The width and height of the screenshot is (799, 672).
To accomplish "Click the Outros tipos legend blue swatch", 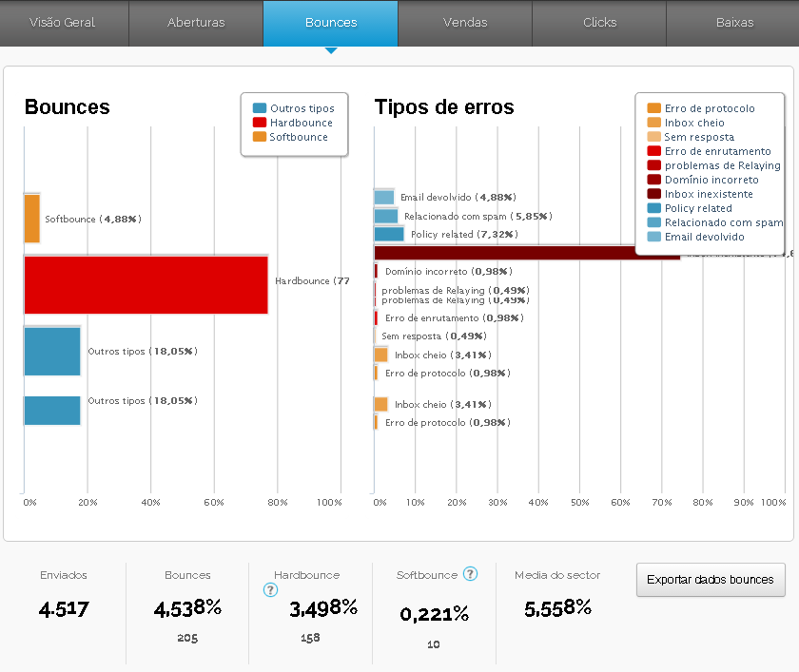I will point(260,108).
